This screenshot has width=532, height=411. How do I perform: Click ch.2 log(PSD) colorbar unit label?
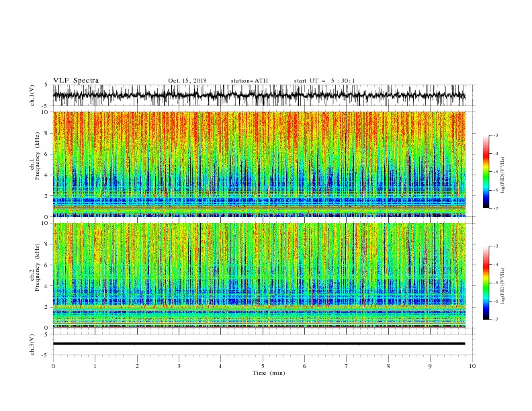point(503,286)
